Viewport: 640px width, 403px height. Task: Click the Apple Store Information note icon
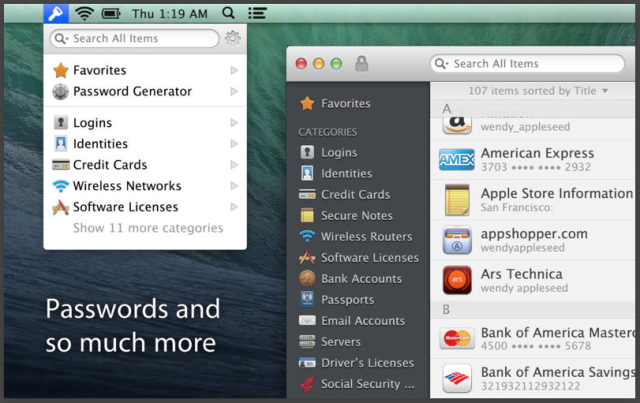click(457, 200)
